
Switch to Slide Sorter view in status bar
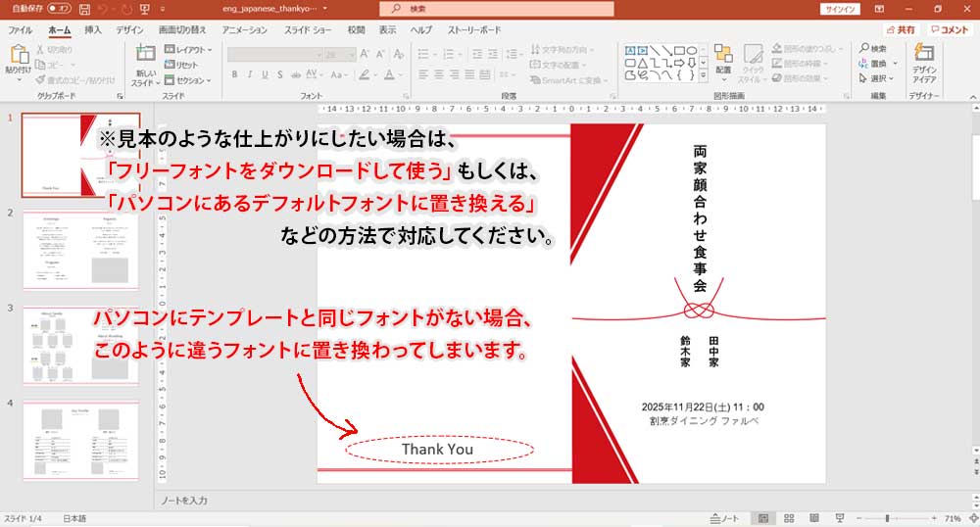789,518
